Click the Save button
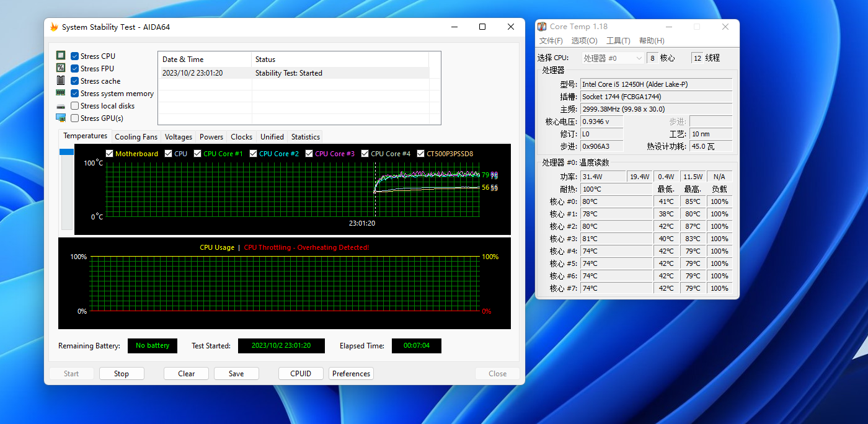This screenshot has width=868, height=424. click(236, 374)
